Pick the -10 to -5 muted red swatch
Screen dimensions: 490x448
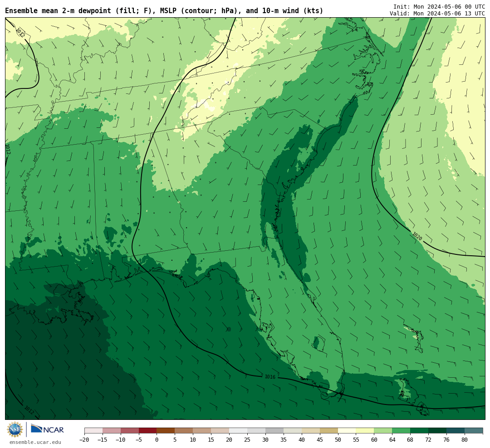pyautogui.click(x=130, y=431)
